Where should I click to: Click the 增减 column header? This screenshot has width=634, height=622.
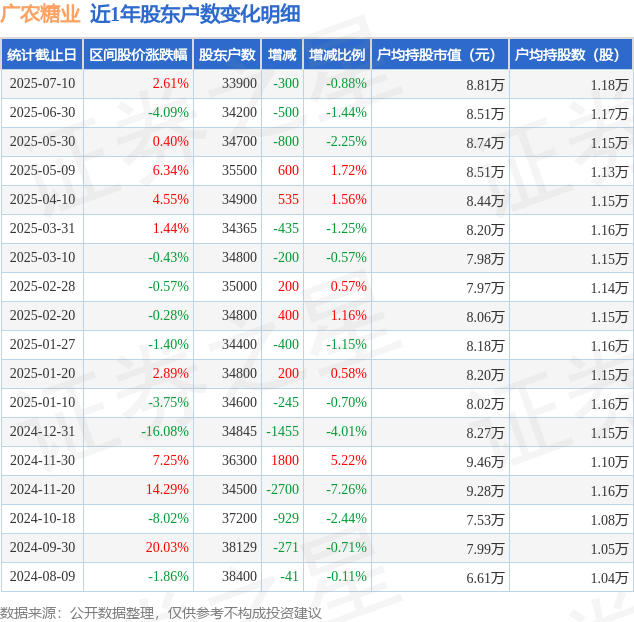click(x=282, y=55)
